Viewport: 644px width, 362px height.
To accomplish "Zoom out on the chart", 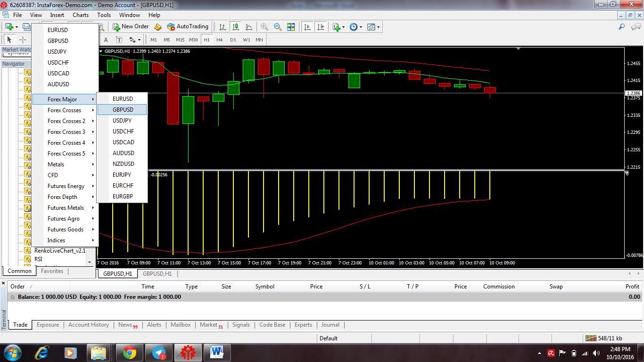I will (x=277, y=27).
